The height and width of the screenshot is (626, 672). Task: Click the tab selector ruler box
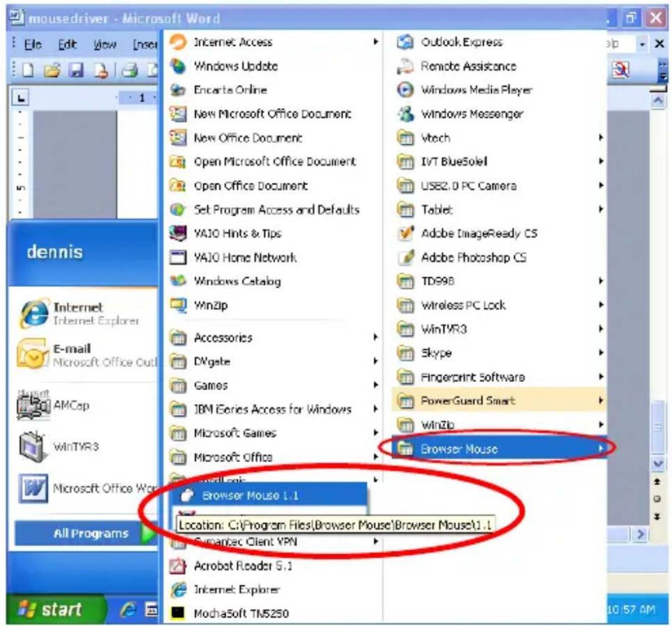[21, 98]
